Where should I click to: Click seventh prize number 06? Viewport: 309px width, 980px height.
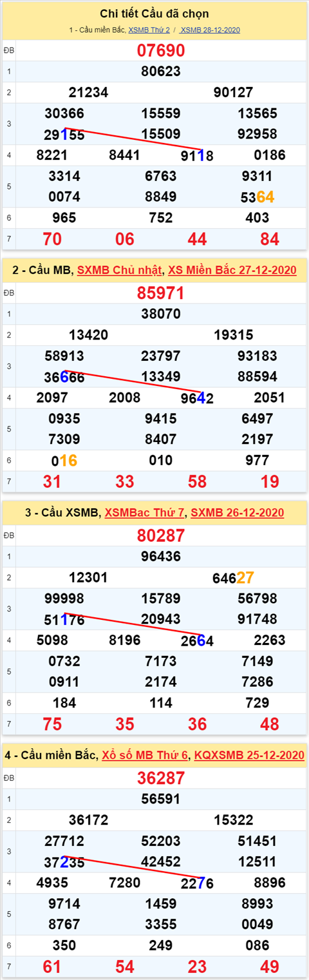tap(124, 239)
